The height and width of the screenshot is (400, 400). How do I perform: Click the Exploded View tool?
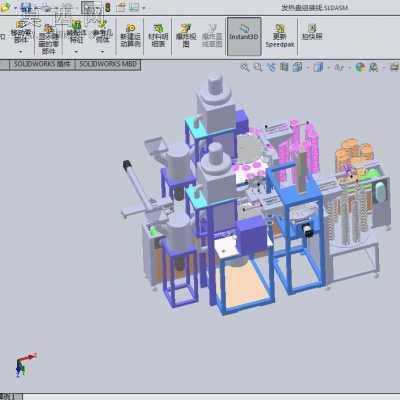click(x=186, y=35)
